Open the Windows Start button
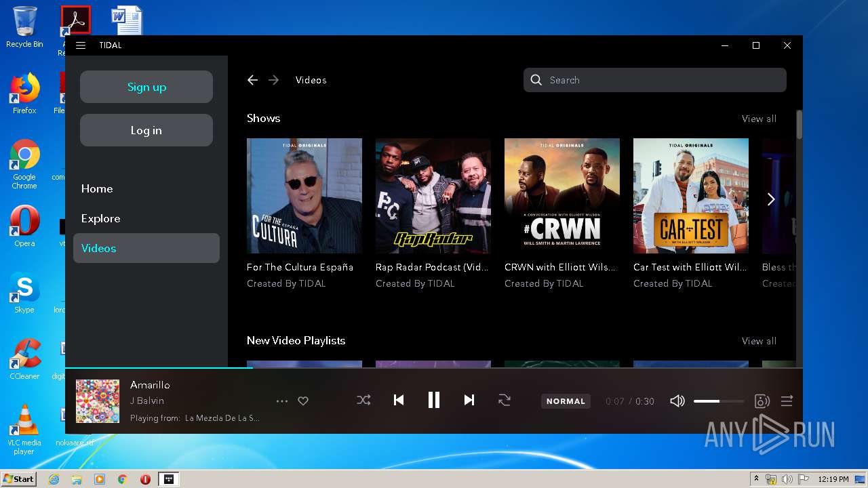868x488 pixels. [18, 479]
